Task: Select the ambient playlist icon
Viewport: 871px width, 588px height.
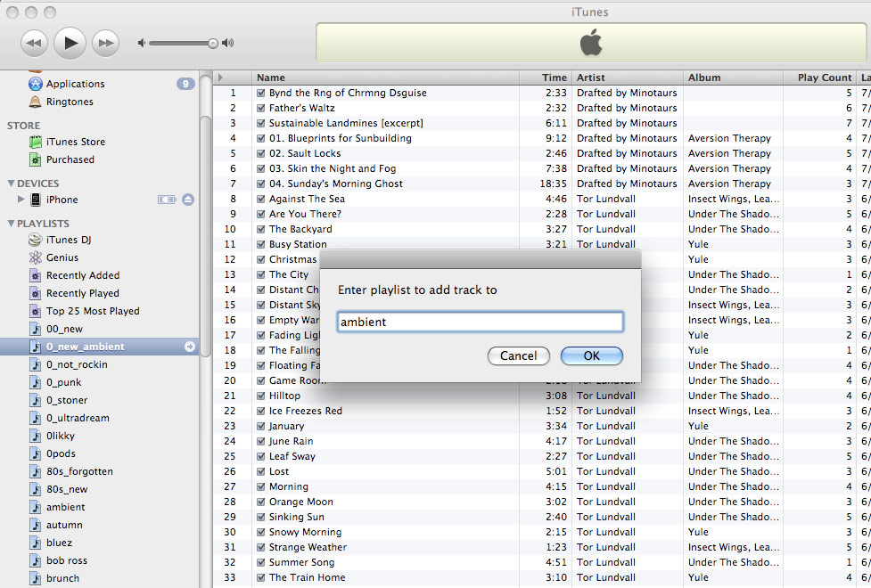Action: click(x=36, y=507)
